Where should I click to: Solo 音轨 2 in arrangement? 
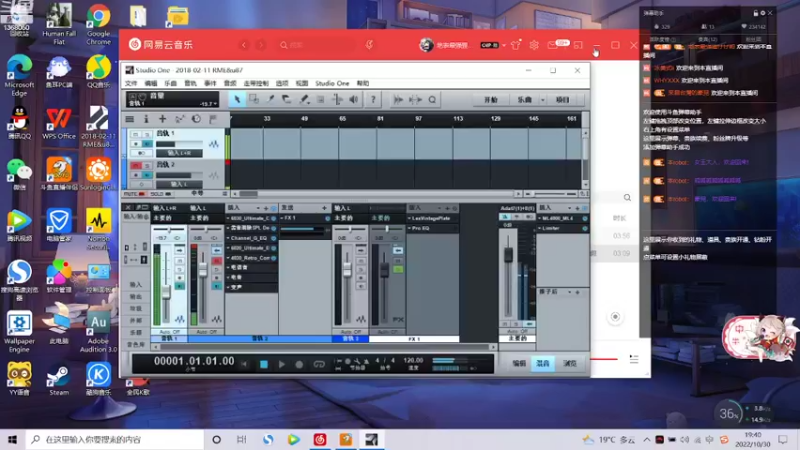(147, 165)
